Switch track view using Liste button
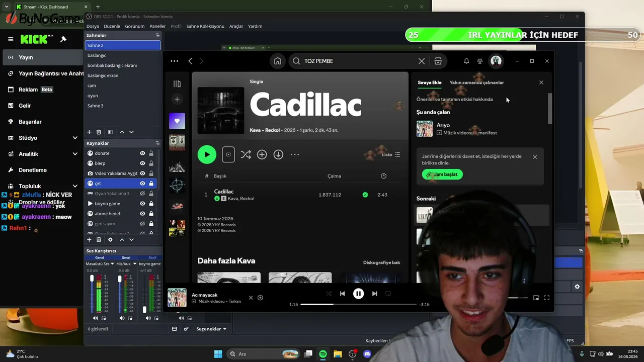The image size is (644, 362). pos(391,154)
